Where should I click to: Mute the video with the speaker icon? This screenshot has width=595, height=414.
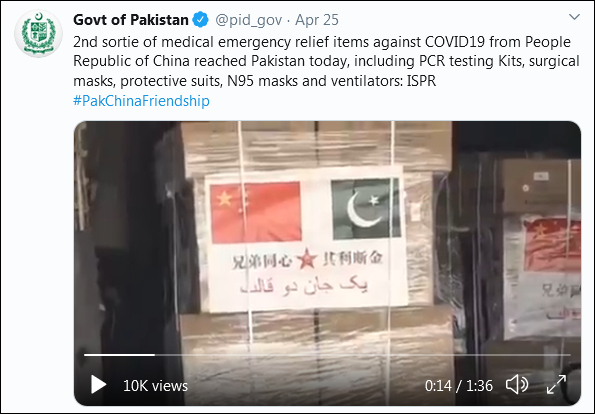click(x=516, y=385)
